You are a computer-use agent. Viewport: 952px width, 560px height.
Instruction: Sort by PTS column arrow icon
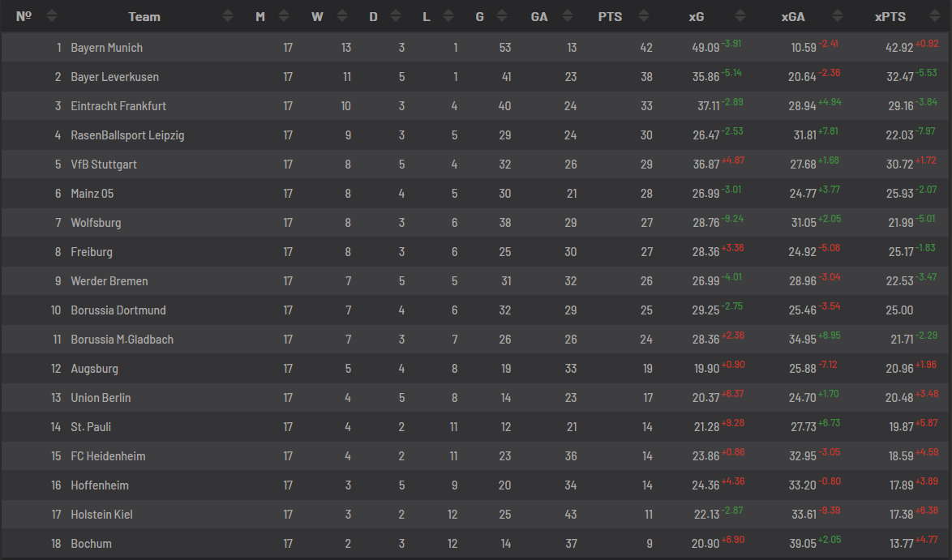pos(644,16)
